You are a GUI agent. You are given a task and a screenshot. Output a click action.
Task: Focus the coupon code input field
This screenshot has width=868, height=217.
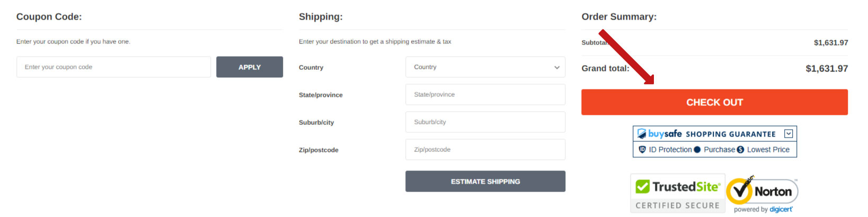coord(113,67)
